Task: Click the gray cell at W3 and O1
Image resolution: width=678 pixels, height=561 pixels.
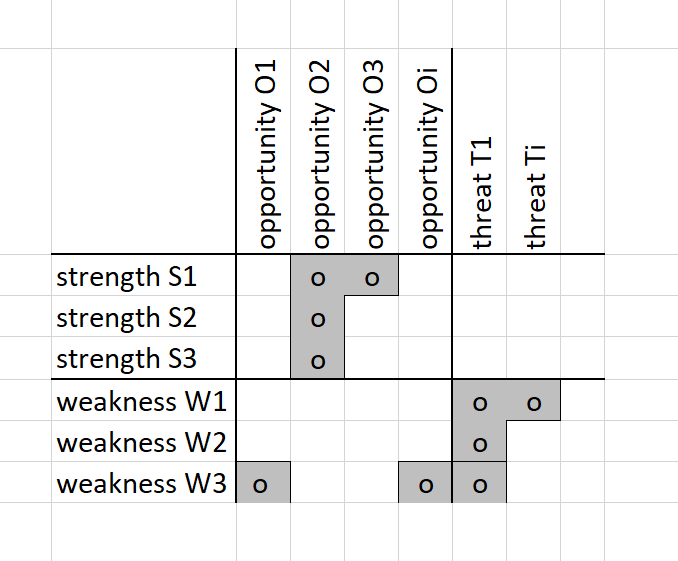Action: [x=264, y=485]
